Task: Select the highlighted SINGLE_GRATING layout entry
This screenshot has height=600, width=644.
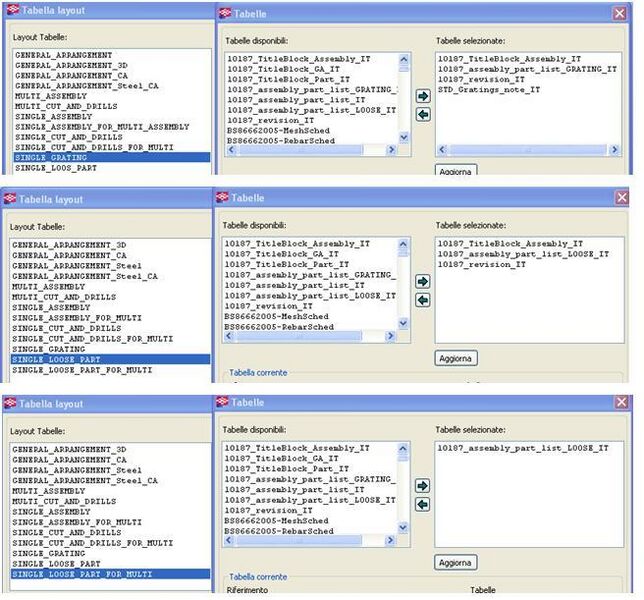Action: pyautogui.click(x=112, y=157)
